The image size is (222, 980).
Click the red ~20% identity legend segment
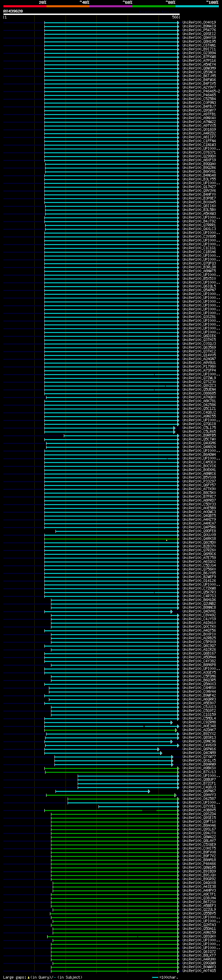pyautogui.click(x=25, y=6)
